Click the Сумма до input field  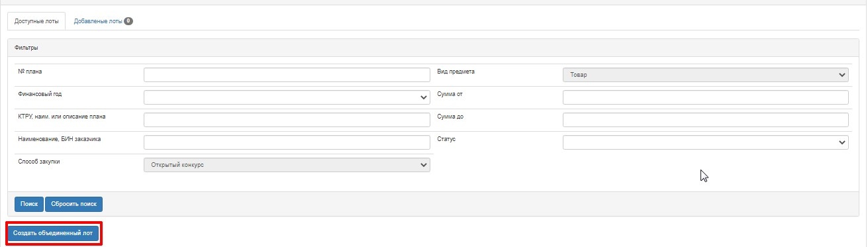coord(706,120)
